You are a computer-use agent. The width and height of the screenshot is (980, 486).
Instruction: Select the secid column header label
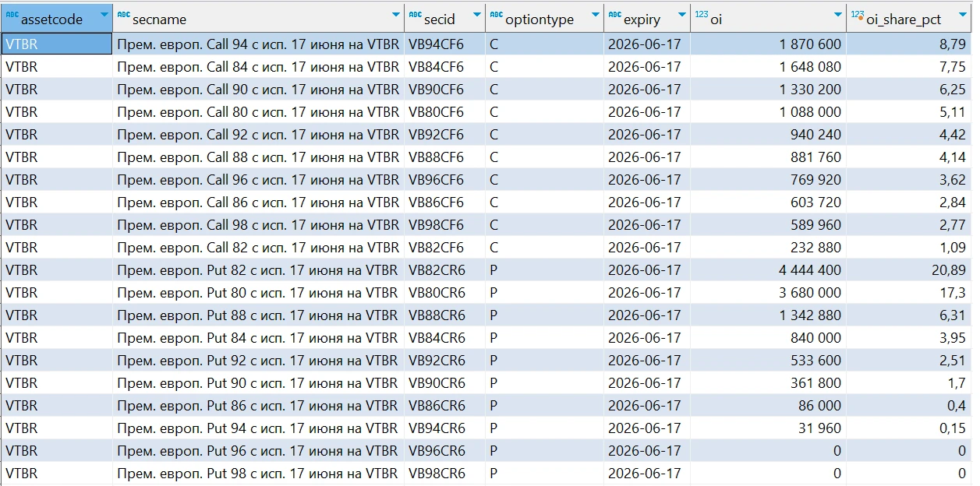coord(440,19)
